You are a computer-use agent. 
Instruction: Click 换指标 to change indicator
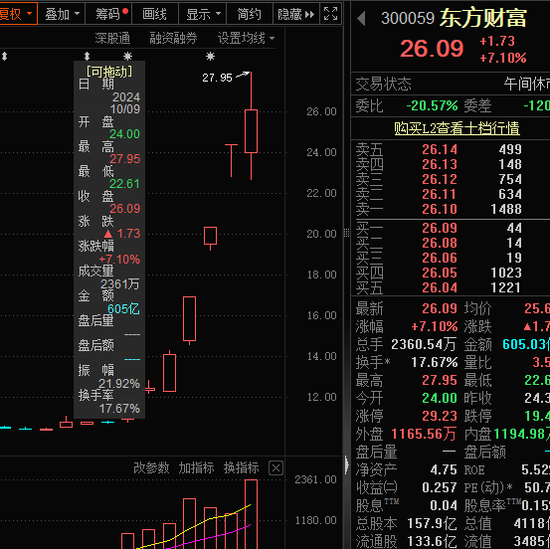(x=241, y=468)
